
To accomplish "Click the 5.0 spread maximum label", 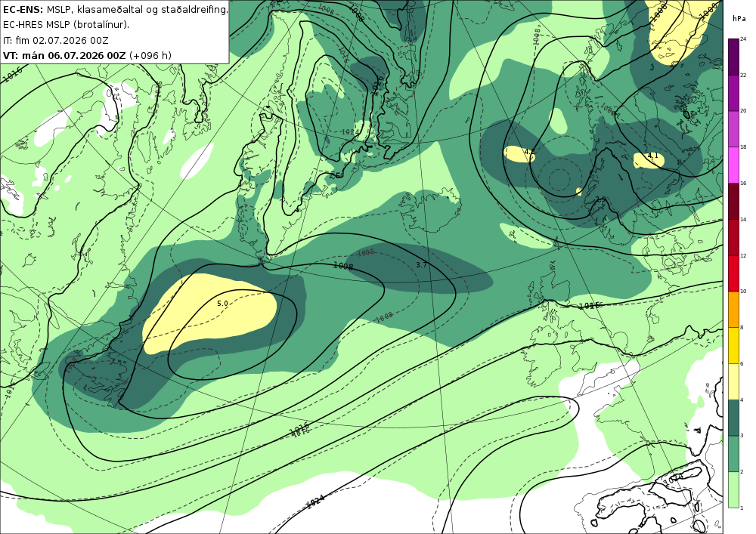I will click(222, 304).
